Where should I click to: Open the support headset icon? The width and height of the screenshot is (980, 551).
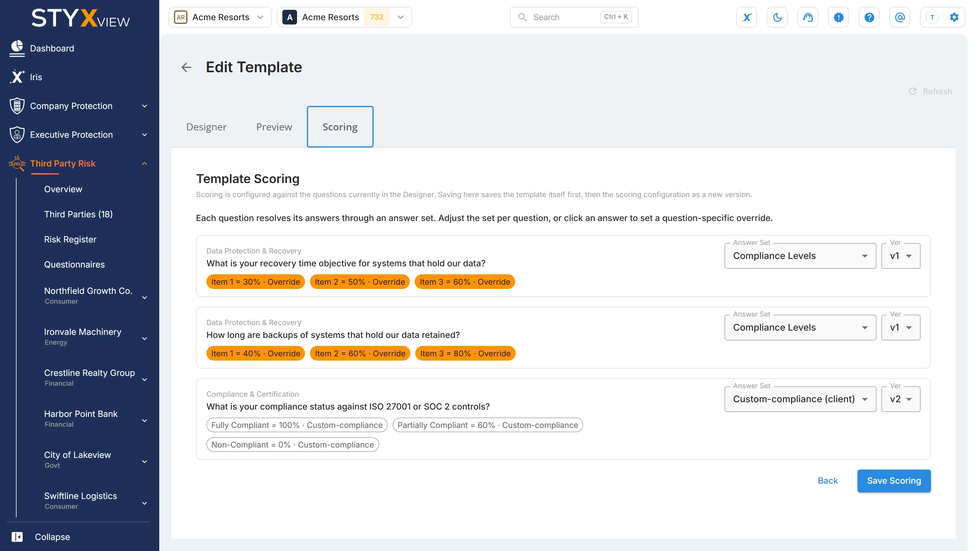click(x=808, y=17)
